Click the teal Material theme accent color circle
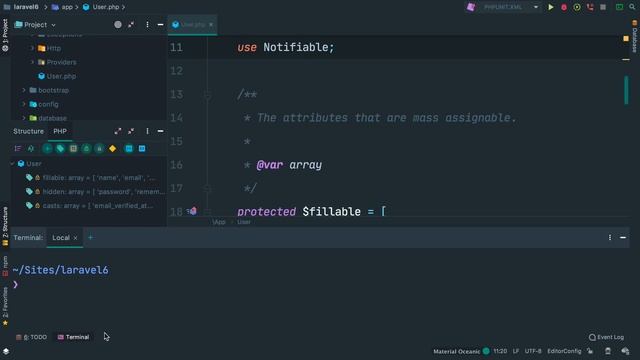The height and width of the screenshot is (360, 640). [486, 351]
